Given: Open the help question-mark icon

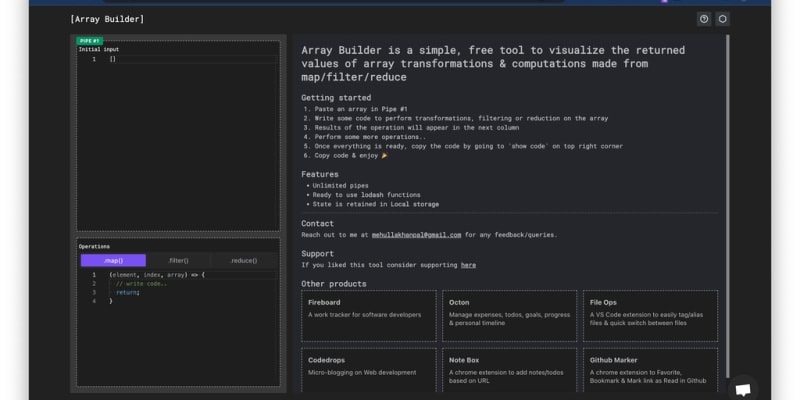Looking at the screenshot, I should pos(704,19).
